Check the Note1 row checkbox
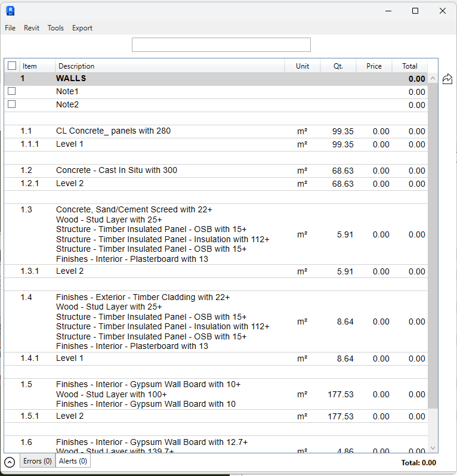457x476 pixels. click(x=11, y=91)
